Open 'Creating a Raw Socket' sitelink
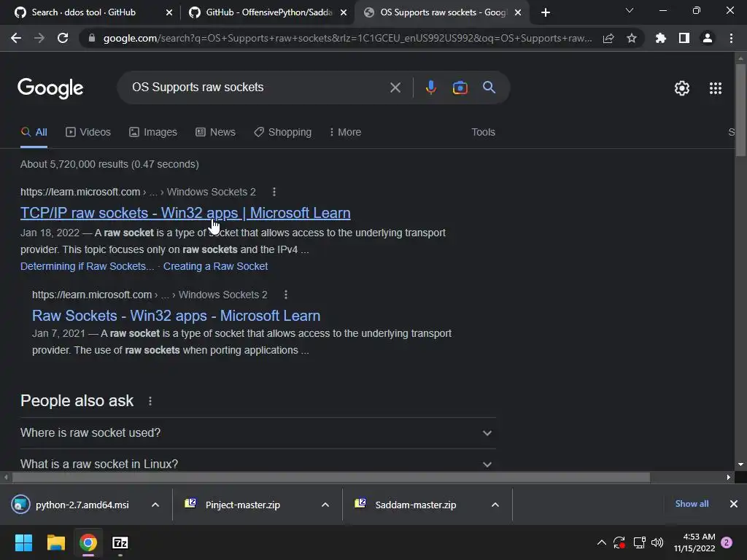The image size is (747, 560). click(x=215, y=267)
